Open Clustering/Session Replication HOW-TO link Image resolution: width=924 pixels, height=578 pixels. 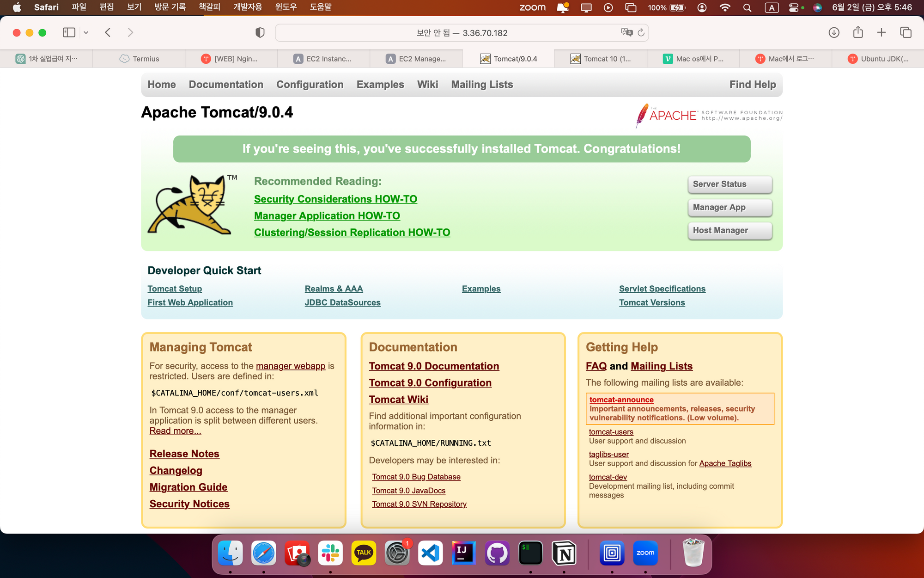352,233
